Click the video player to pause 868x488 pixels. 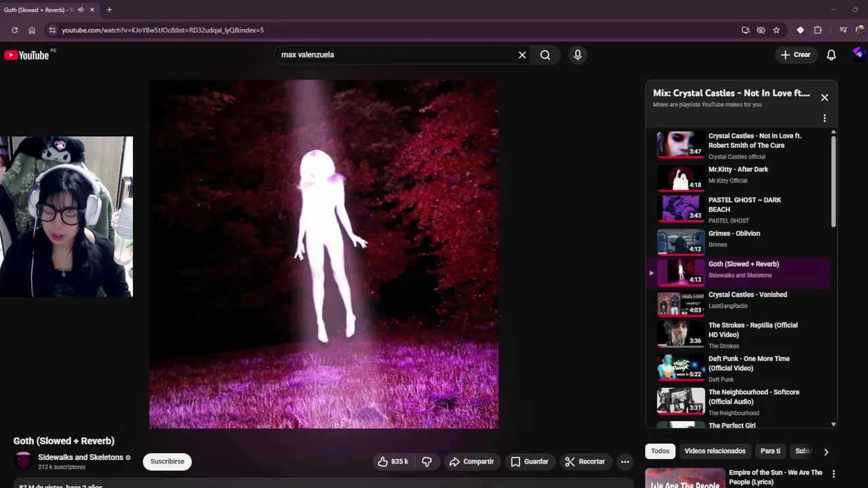click(x=323, y=254)
